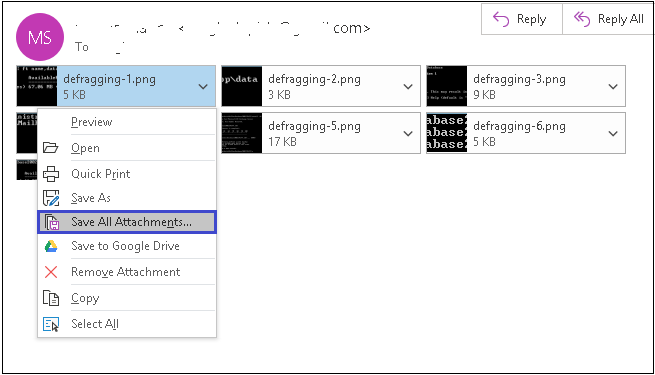Click the Save As floppy disk icon
Screen dimensions: 655x375
tap(51, 198)
